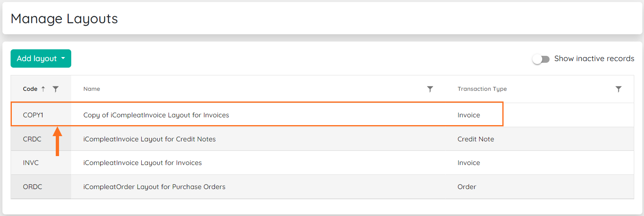Click the Name column header
The image size is (644, 216).
[92, 89]
